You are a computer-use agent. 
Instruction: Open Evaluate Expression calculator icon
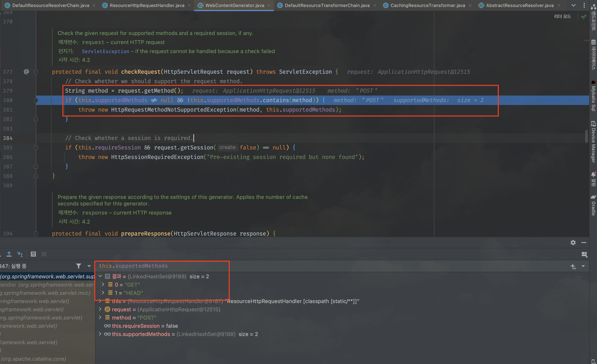[33, 254]
